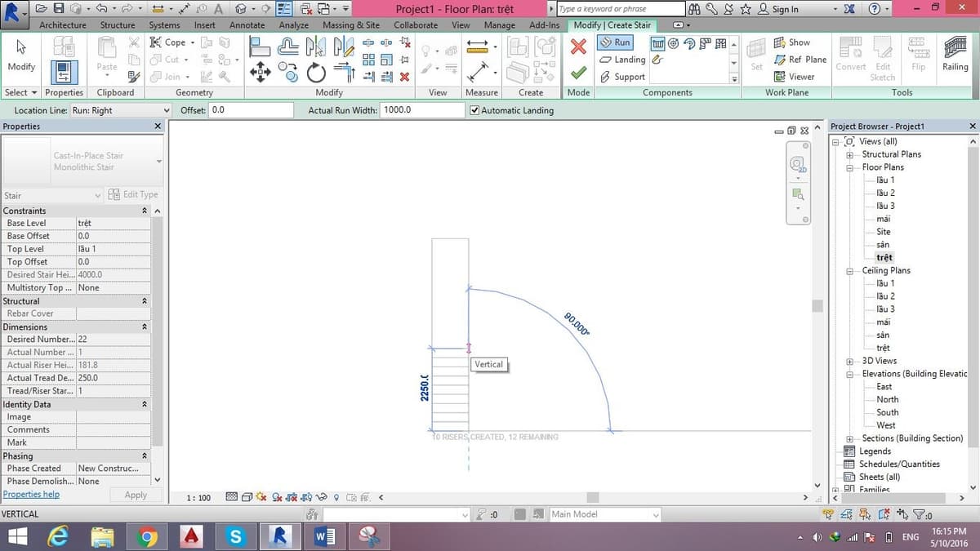Choose Mirror - Draw Axis tool

coord(345,47)
